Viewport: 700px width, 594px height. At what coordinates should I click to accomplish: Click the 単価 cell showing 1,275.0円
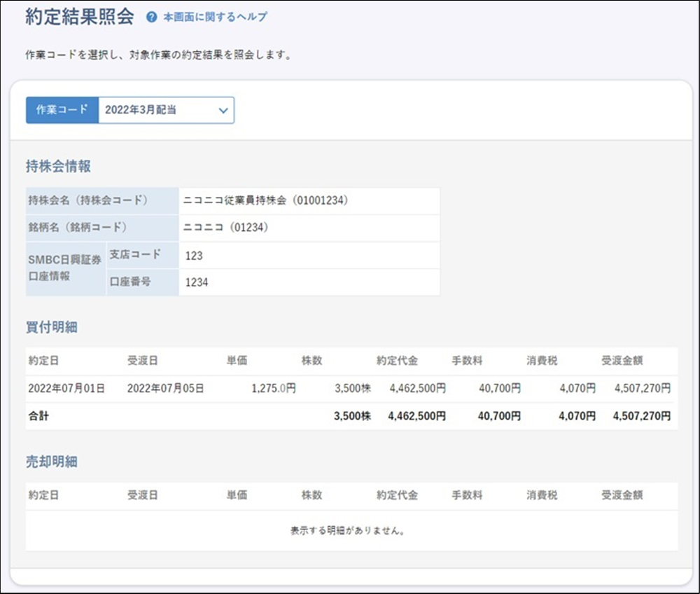coord(273,388)
